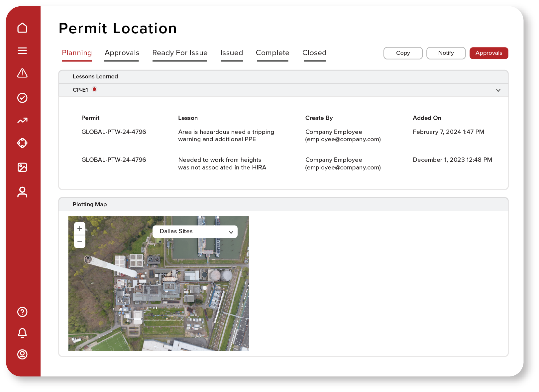
Task: Check notifications using the bell icon
Action: tap(22, 333)
